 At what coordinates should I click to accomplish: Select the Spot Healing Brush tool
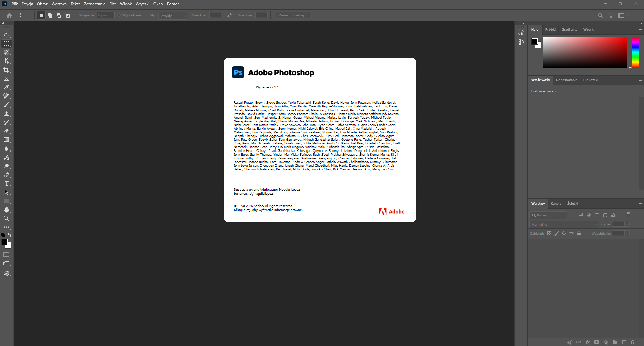(x=6, y=96)
